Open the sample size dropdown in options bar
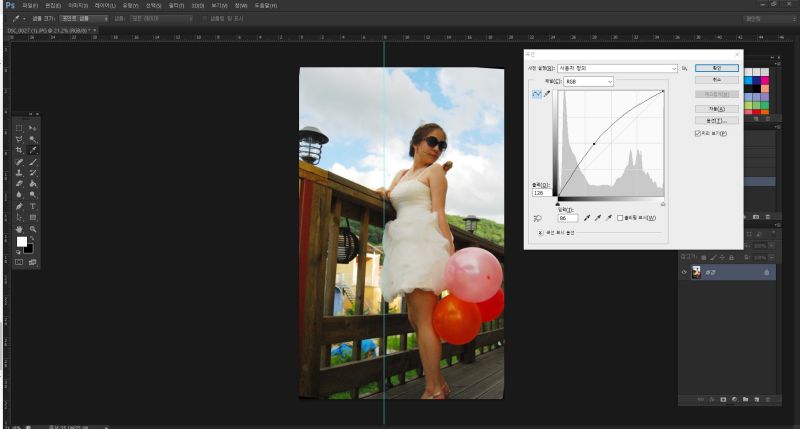Image resolution: width=800 pixels, height=429 pixels. [84, 18]
